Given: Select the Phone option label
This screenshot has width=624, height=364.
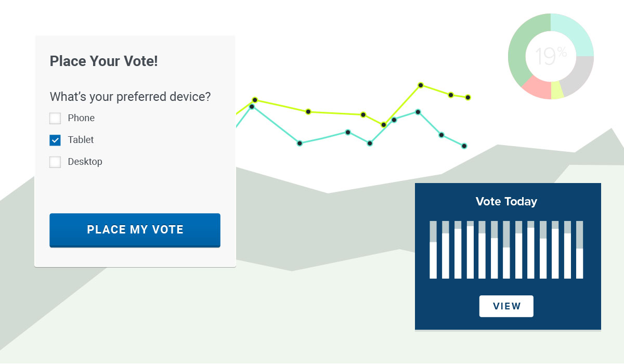Looking at the screenshot, I should 82,118.
